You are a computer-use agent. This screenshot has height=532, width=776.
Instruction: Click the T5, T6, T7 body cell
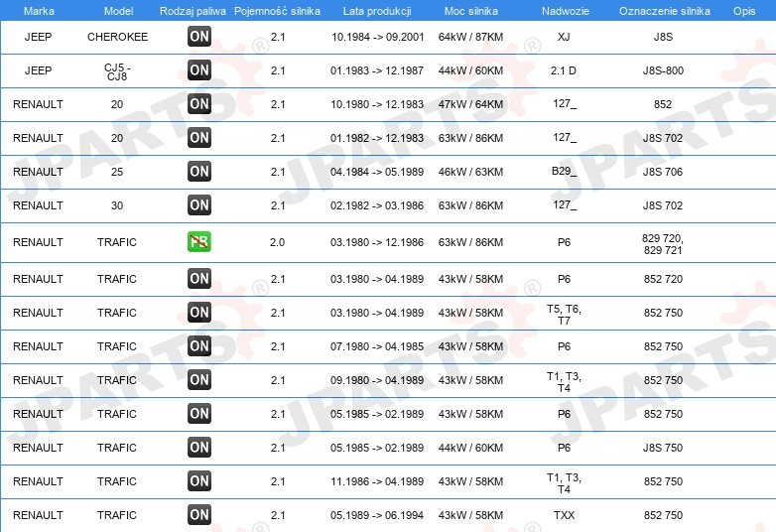pos(564,315)
